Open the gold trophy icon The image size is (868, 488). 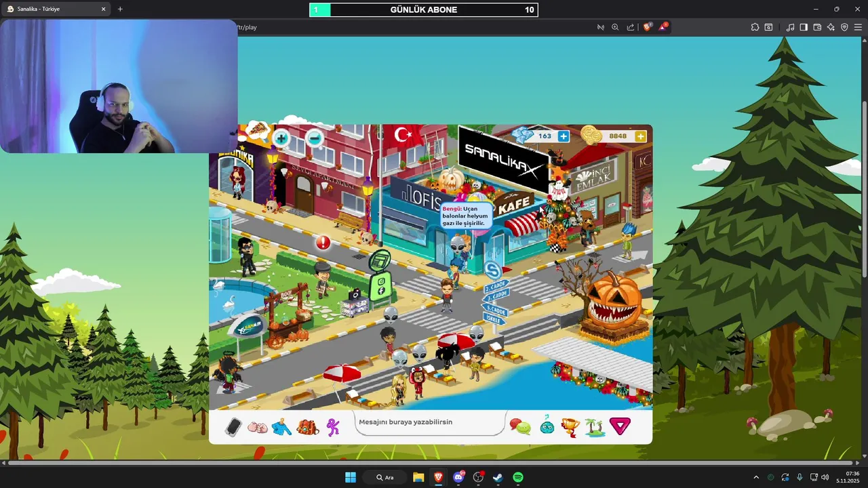(x=570, y=427)
